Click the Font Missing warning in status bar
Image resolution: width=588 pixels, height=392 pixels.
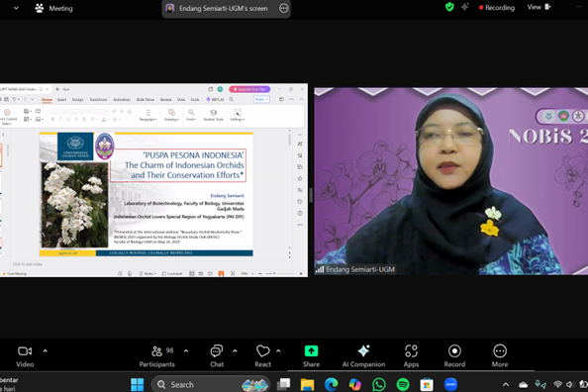[x=14, y=274]
